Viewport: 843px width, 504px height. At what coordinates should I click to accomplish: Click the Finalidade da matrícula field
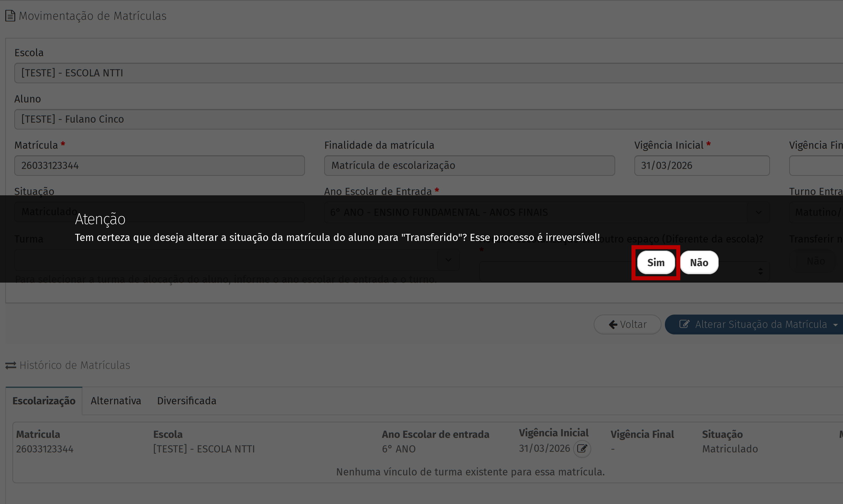pyautogui.click(x=469, y=166)
